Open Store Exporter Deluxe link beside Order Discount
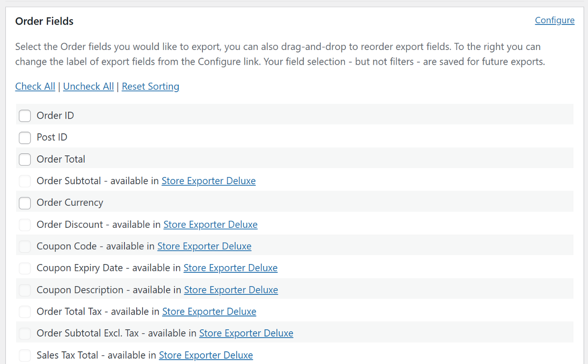 [x=210, y=224]
